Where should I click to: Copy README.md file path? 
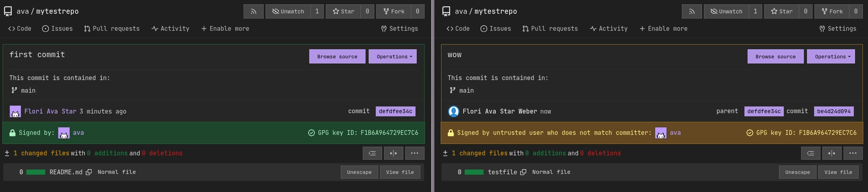89,172
